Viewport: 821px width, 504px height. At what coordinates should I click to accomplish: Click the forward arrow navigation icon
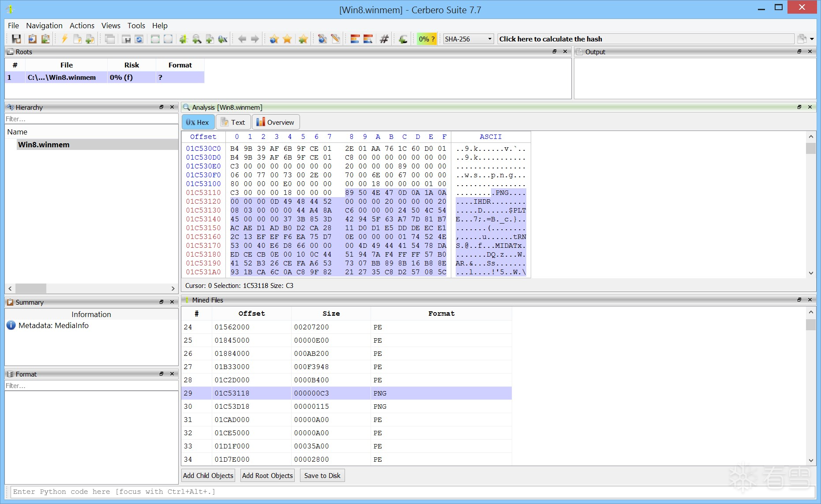(255, 39)
